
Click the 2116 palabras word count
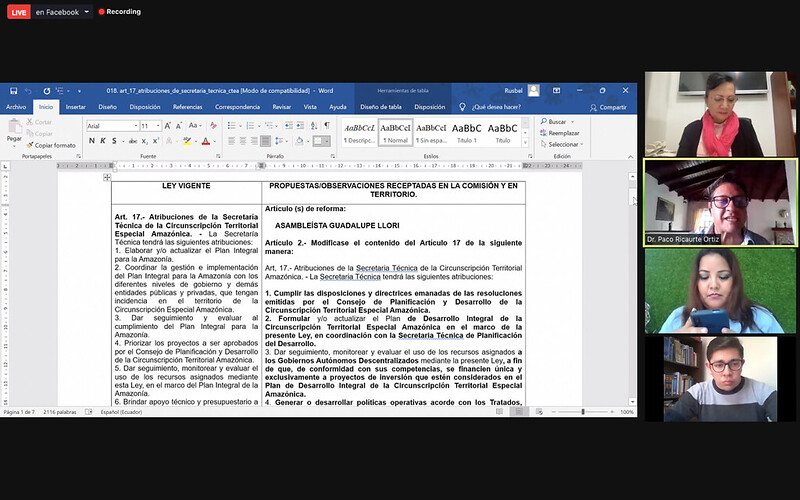(x=60, y=412)
